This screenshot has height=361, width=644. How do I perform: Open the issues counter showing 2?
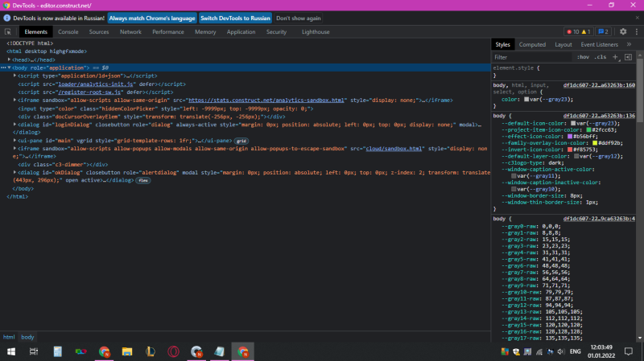click(x=603, y=31)
